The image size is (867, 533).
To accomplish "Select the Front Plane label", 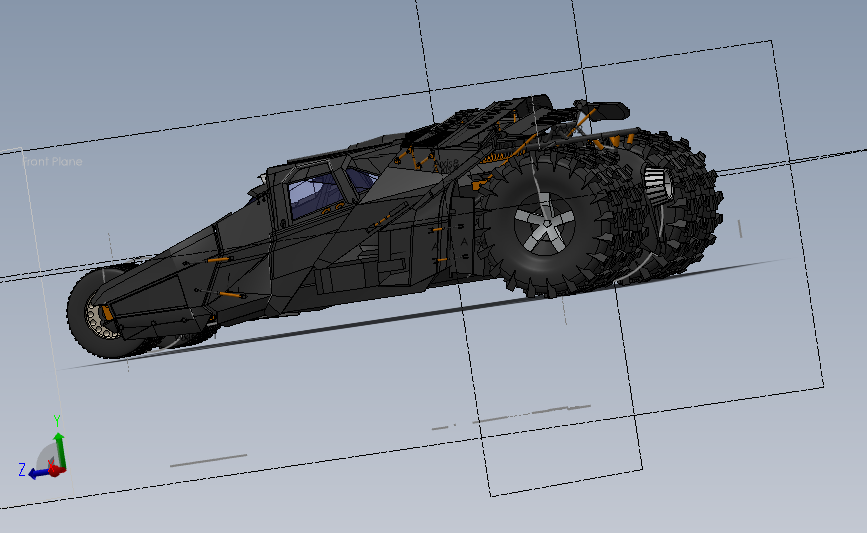I will point(52,161).
